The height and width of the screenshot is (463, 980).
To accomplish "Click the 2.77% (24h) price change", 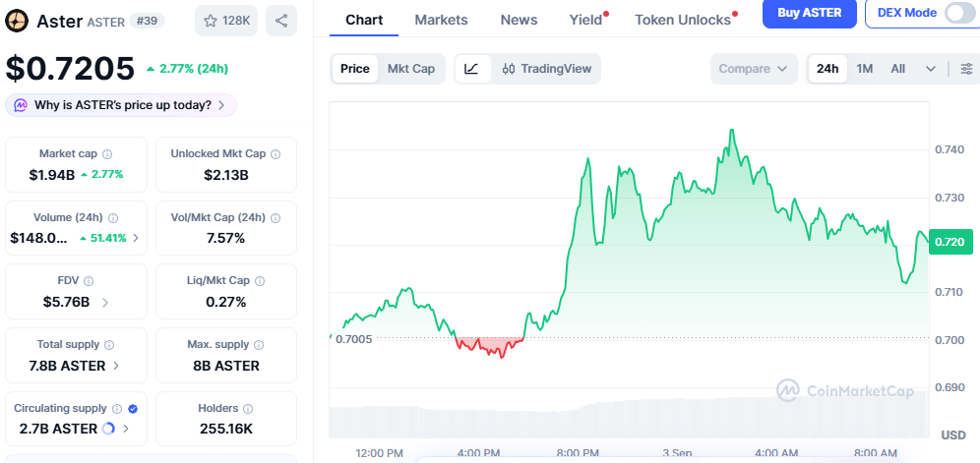I will pos(188,69).
